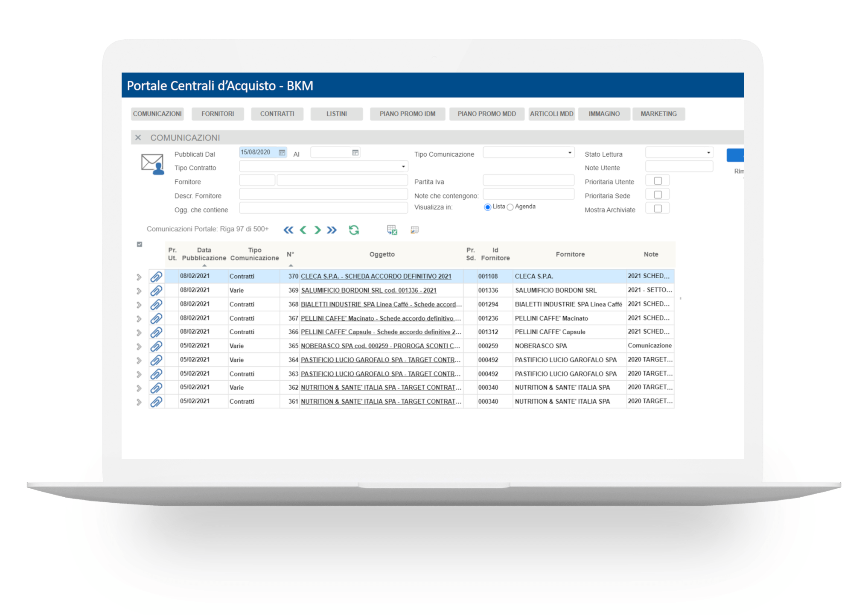
Task: Jump to first page with double-left arrow
Action: (x=288, y=230)
